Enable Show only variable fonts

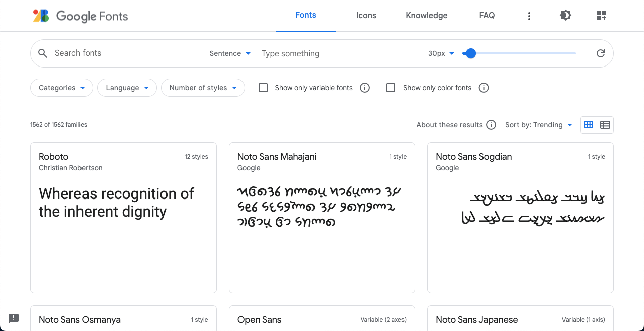[263, 88]
